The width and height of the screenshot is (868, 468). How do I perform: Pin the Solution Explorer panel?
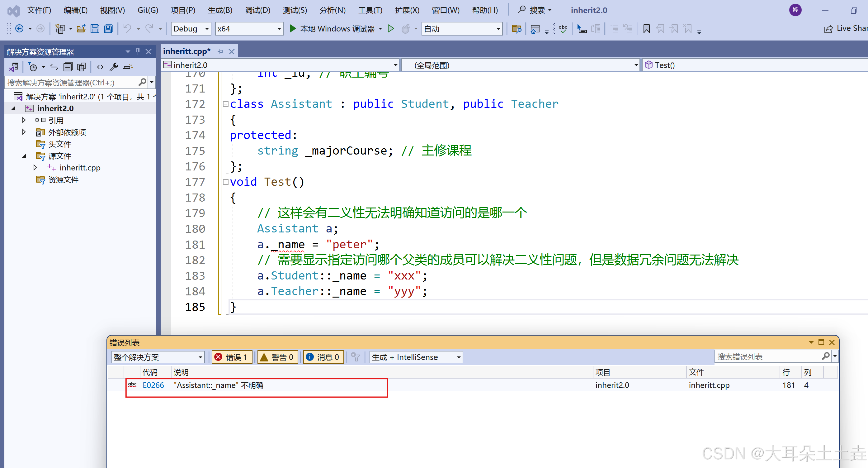pyautogui.click(x=138, y=51)
